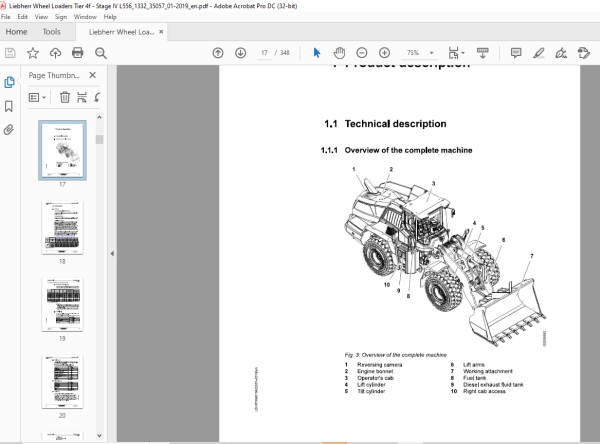Screen dimensions: 600x444
Task: Choose the Selection arrow tool
Action: tap(317, 53)
